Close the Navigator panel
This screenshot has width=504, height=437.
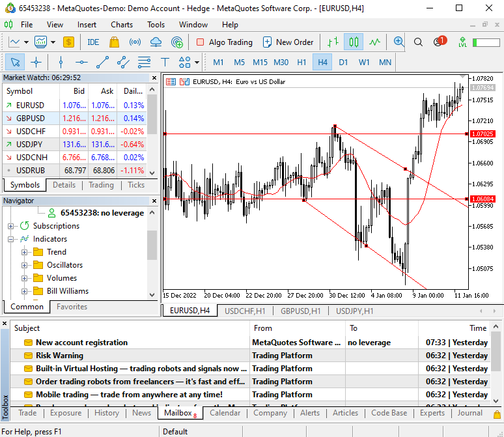[x=154, y=201]
